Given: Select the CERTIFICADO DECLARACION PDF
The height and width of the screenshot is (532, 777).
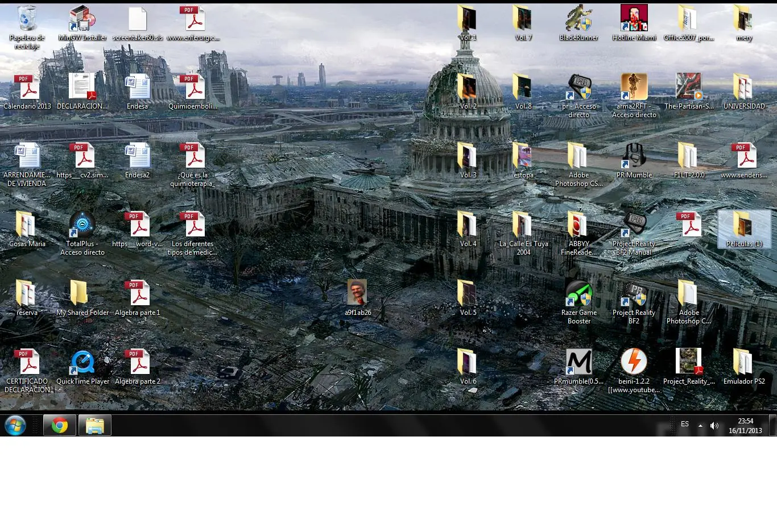Looking at the screenshot, I should click(x=27, y=371).
